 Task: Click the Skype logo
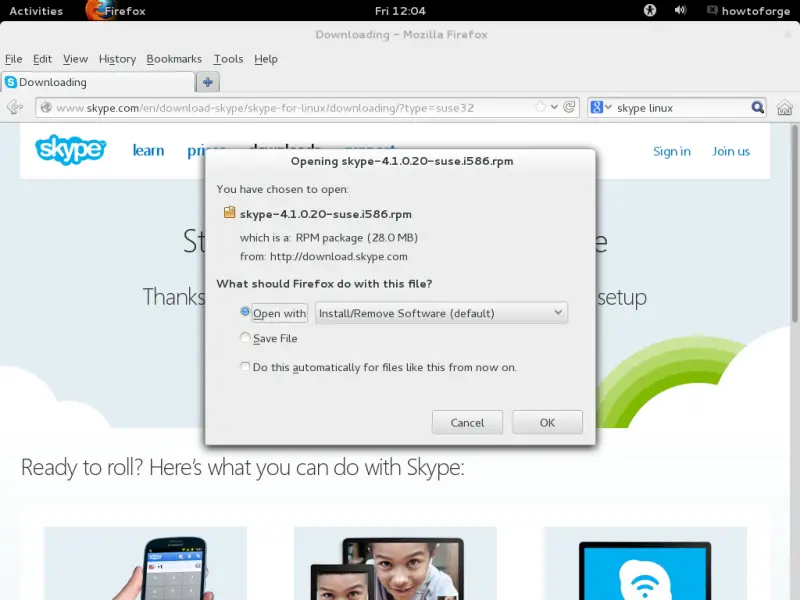click(70, 150)
